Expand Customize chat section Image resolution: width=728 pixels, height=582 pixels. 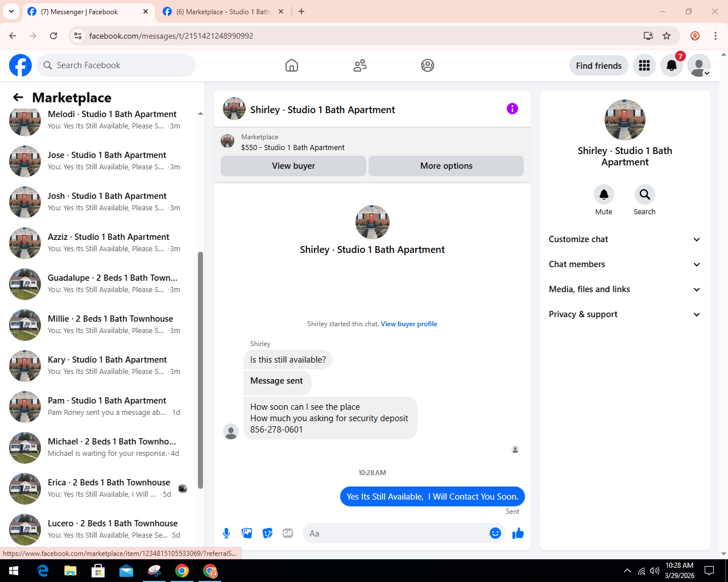tap(624, 239)
